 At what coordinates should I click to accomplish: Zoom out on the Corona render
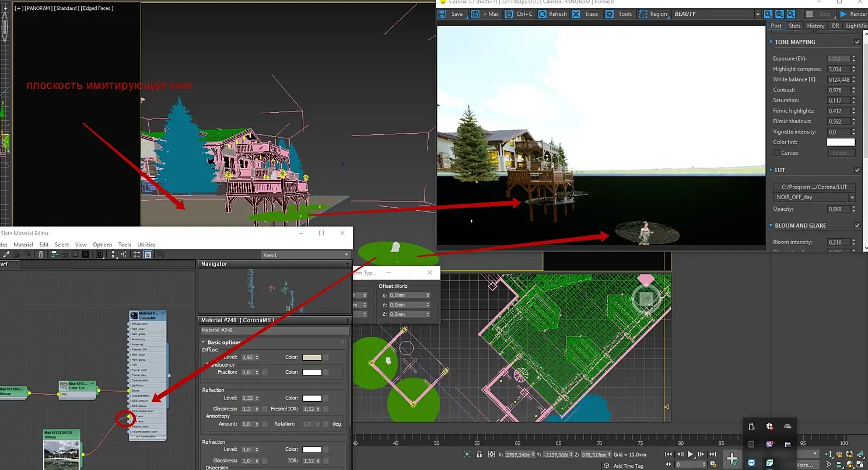tap(778, 14)
